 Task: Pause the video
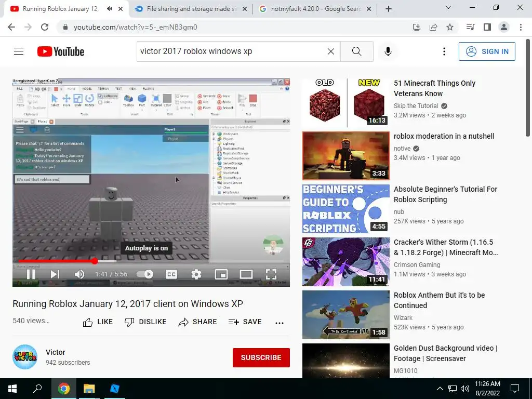pos(31,274)
